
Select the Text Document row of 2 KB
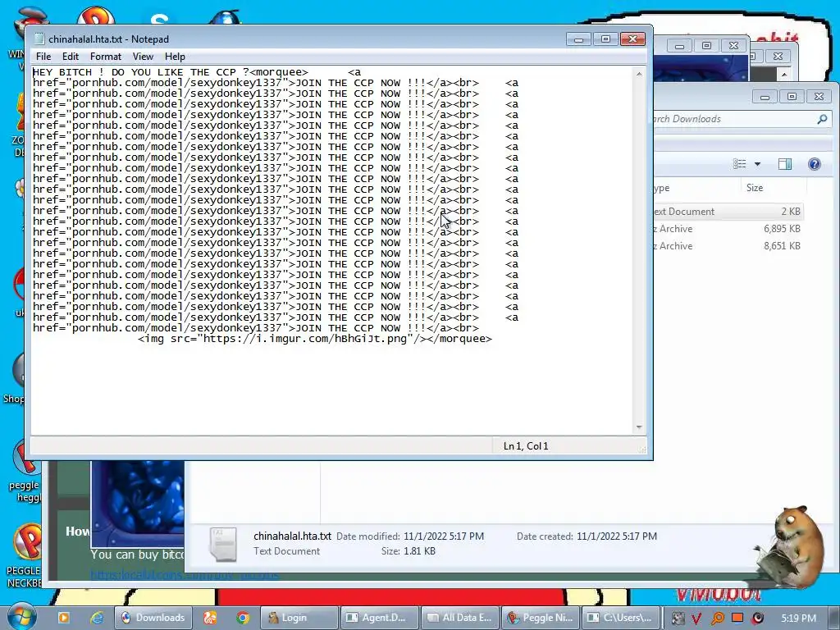click(x=728, y=212)
